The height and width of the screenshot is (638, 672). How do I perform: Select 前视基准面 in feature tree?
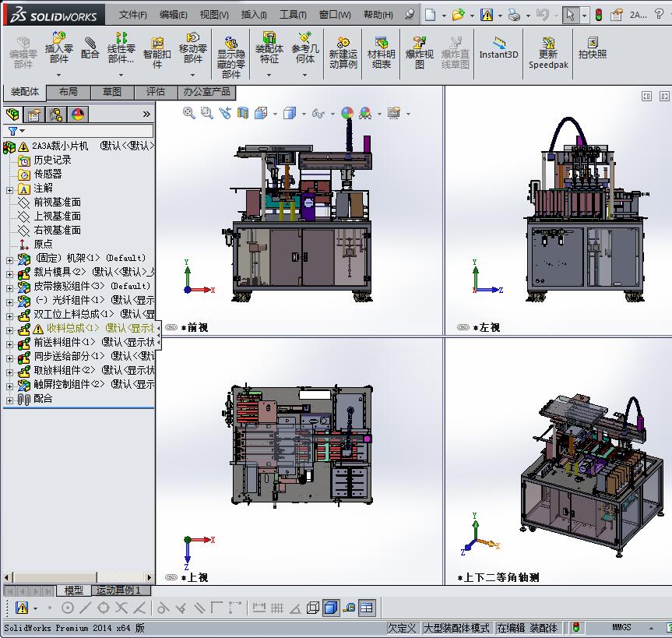point(58,202)
